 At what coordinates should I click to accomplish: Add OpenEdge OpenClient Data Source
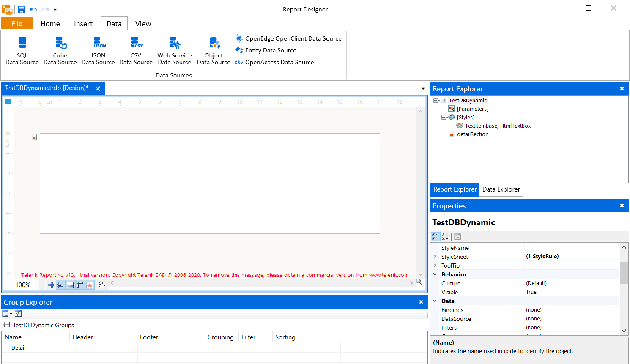[x=288, y=38]
